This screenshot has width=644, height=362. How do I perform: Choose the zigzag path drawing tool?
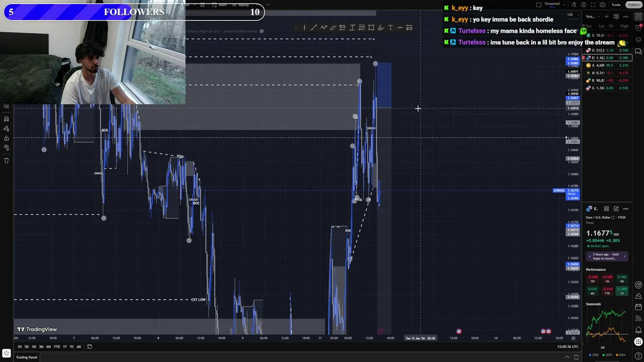[324, 28]
